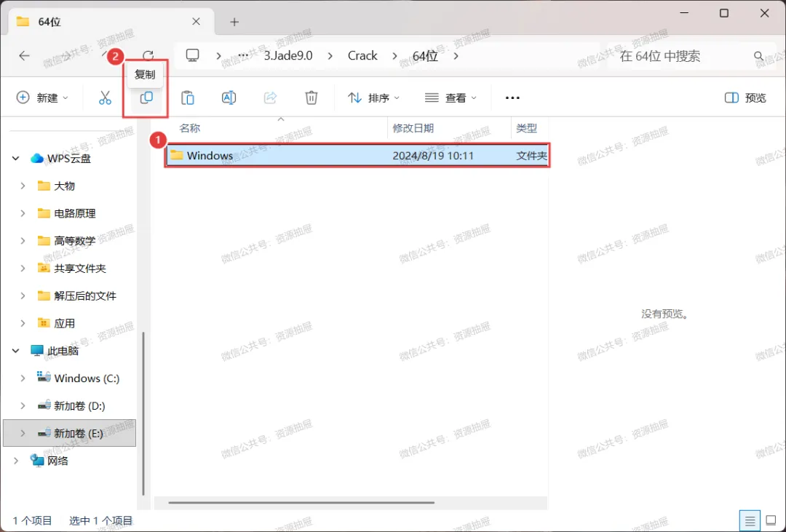Collapse the WPS云盘 tree node
The width and height of the screenshot is (786, 532).
(15, 159)
